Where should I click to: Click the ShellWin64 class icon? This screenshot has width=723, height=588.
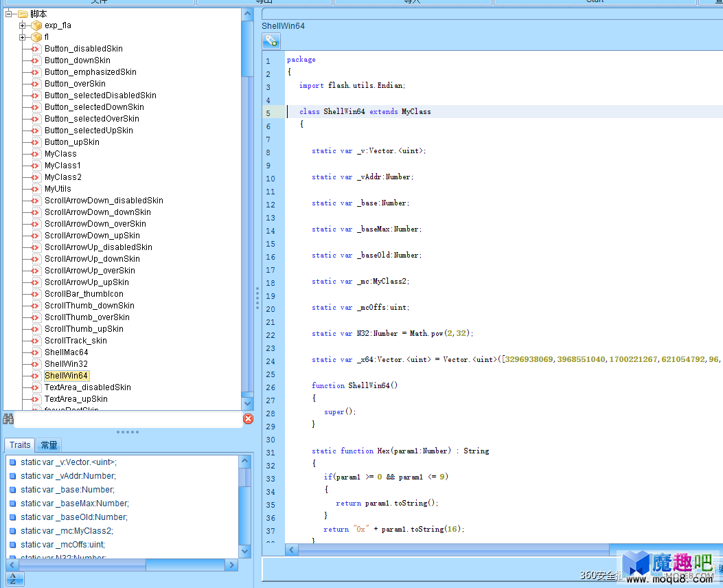(x=36, y=376)
